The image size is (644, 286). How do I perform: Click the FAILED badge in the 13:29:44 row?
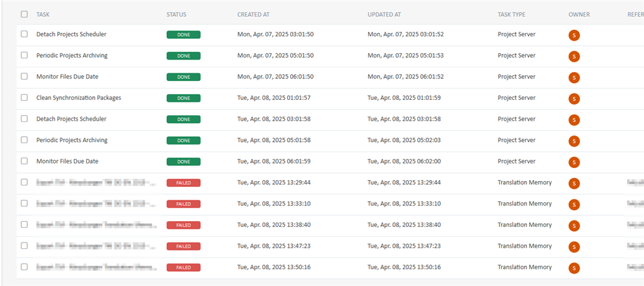(x=184, y=183)
